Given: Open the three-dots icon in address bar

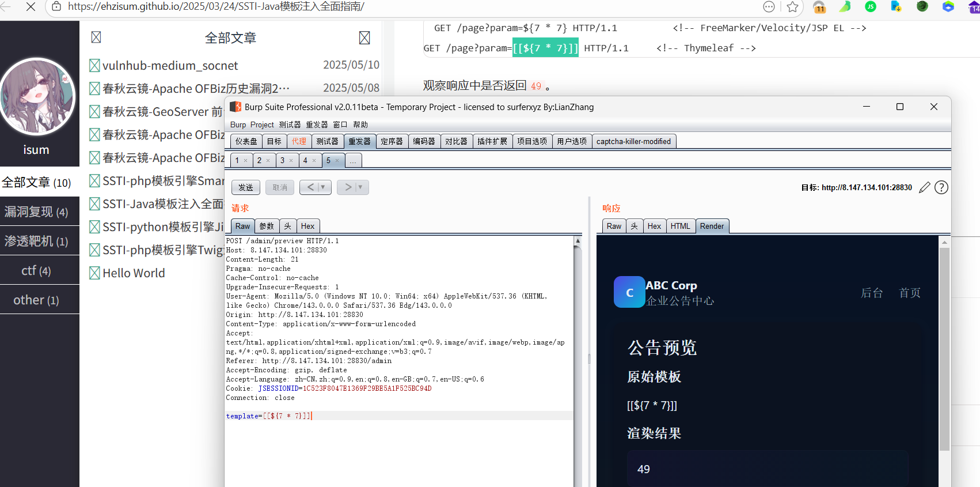Looking at the screenshot, I should (769, 7).
